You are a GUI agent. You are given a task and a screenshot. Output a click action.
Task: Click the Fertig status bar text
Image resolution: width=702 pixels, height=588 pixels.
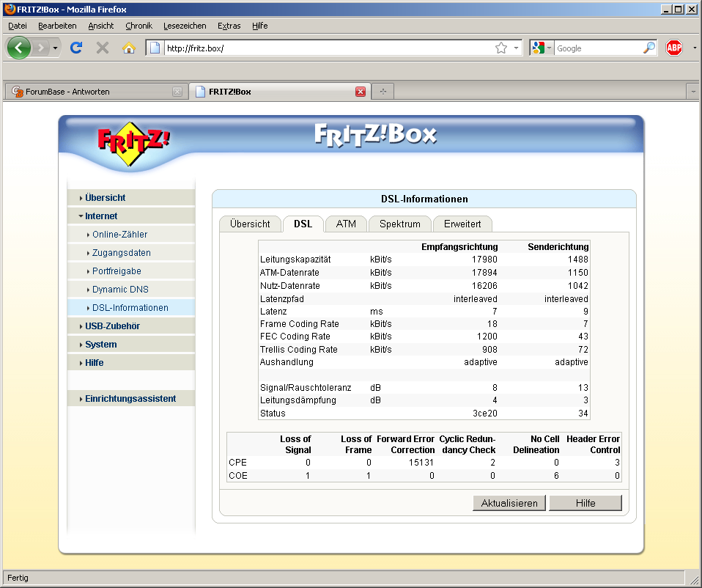[18, 578]
